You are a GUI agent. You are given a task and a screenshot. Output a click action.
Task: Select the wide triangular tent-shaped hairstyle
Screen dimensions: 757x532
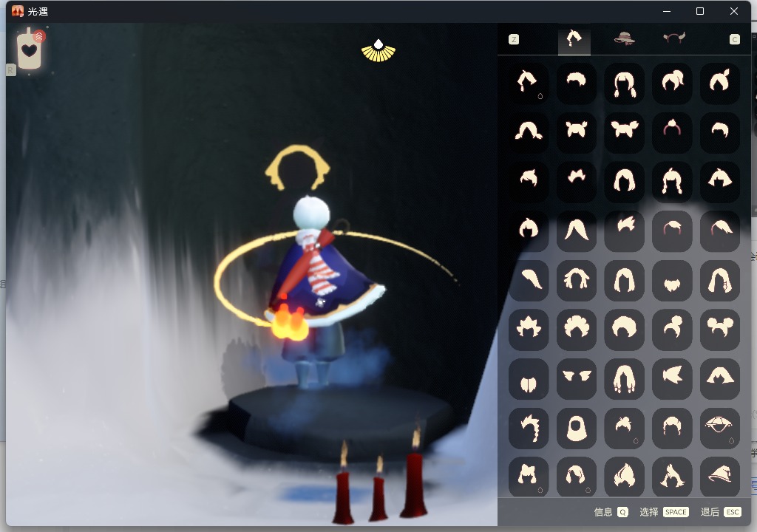click(719, 378)
